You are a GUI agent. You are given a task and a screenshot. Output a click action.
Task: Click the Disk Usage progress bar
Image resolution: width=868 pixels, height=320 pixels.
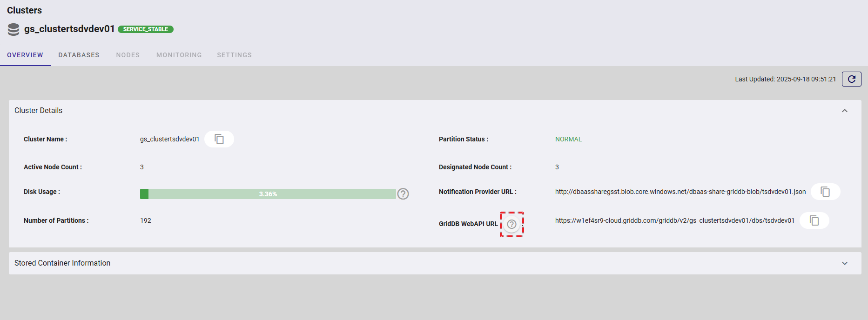pos(268,194)
